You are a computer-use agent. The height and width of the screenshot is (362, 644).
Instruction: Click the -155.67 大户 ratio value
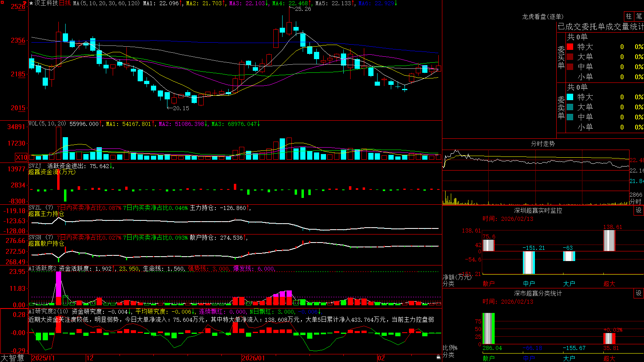pyautogui.click(x=574, y=348)
